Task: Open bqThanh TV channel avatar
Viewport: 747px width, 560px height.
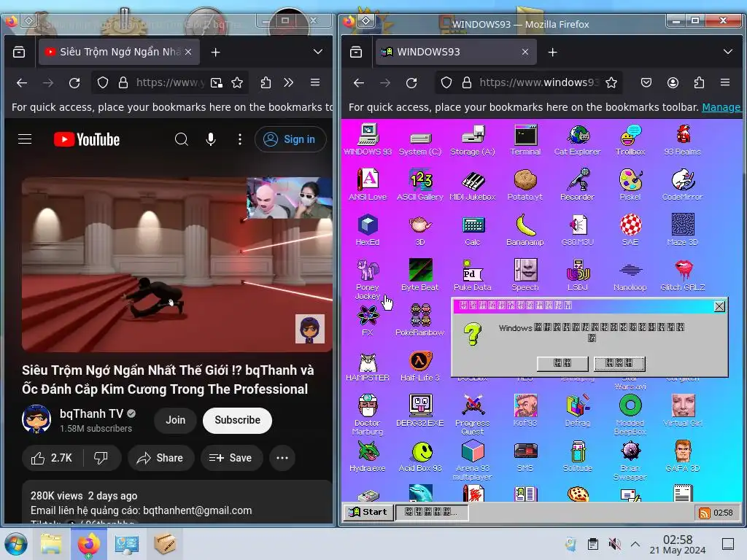Action: pos(36,419)
